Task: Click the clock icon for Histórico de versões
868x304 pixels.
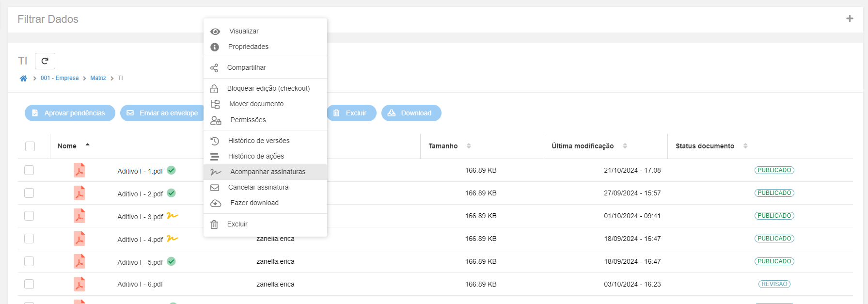Action: (215, 141)
